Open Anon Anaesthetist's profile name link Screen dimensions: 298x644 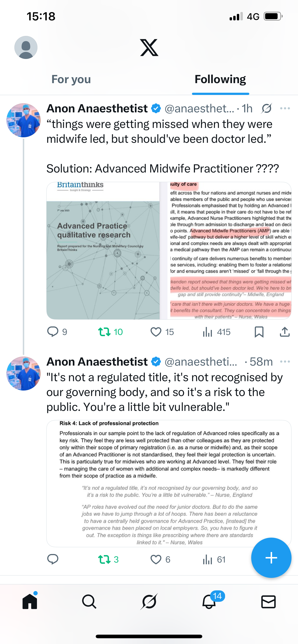point(97,109)
